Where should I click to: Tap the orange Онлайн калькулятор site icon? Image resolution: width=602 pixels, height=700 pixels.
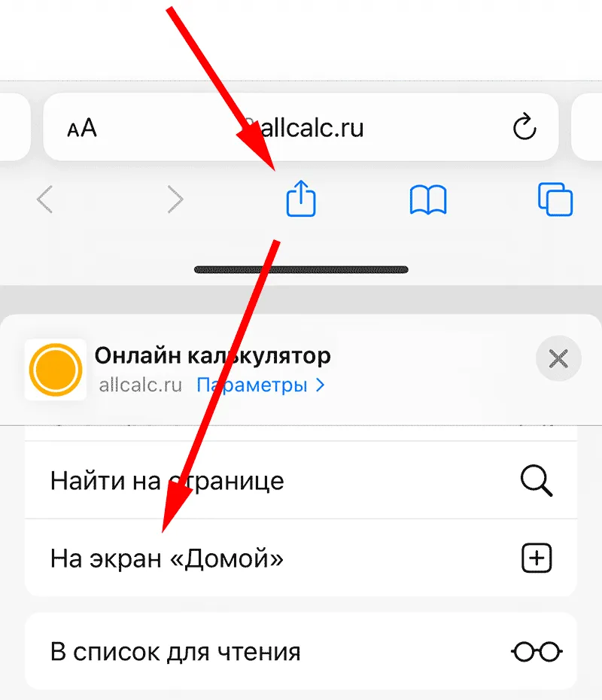point(56,370)
